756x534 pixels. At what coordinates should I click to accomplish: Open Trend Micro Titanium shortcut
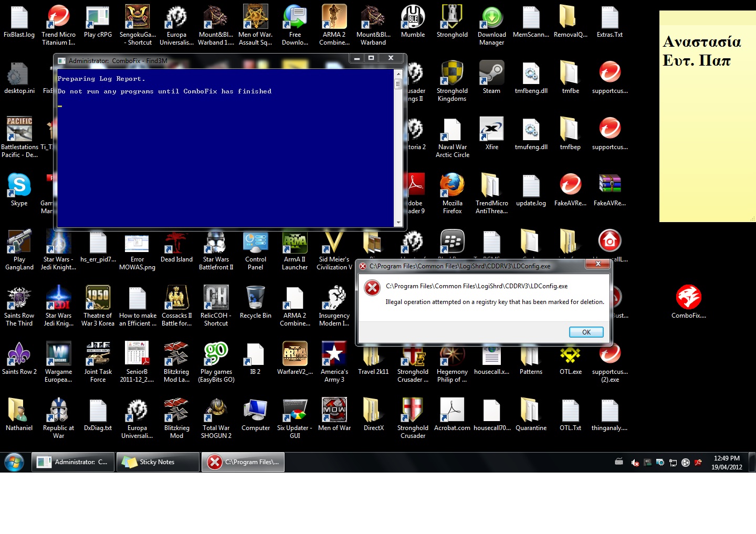click(58, 25)
